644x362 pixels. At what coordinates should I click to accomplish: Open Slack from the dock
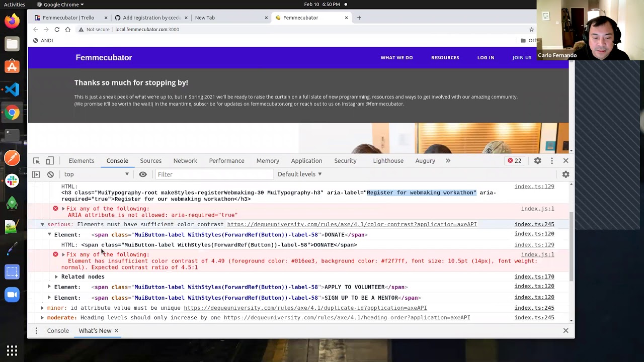[x=12, y=180]
